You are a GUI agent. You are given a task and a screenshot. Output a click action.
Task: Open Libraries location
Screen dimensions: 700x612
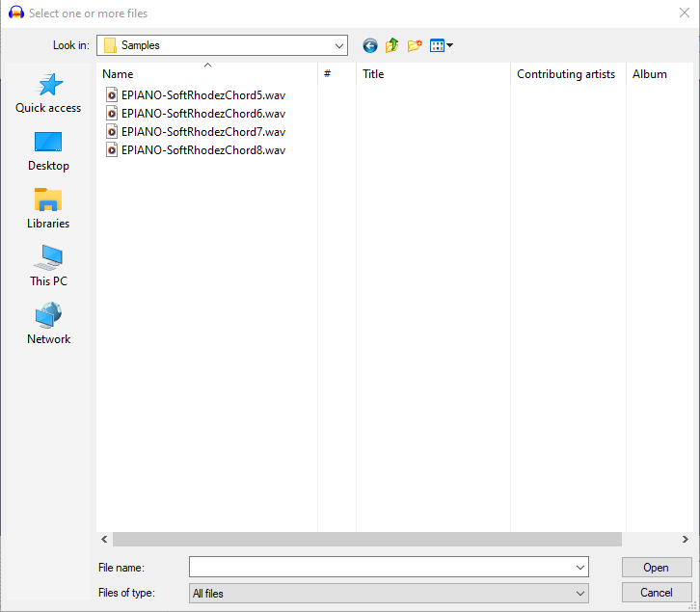(x=48, y=209)
